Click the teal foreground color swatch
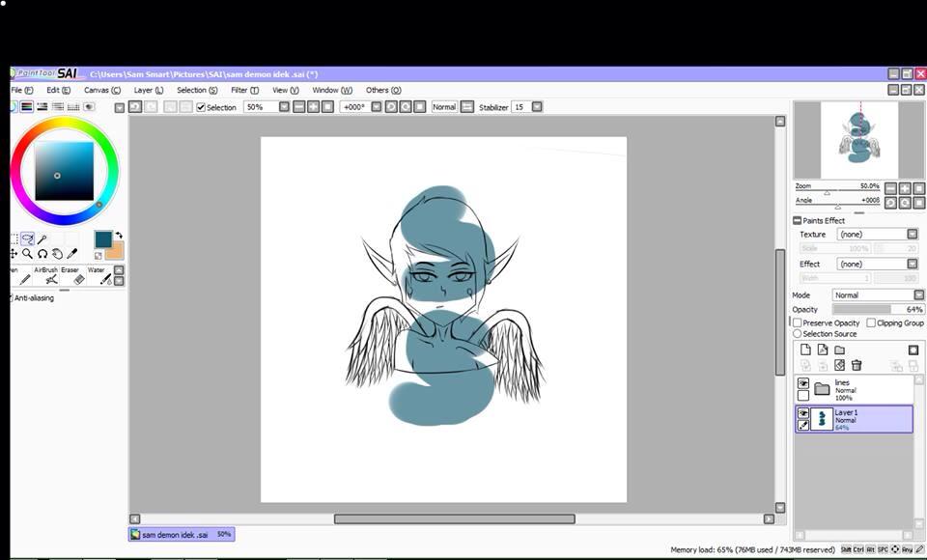927x560 pixels. [x=103, y=238]
